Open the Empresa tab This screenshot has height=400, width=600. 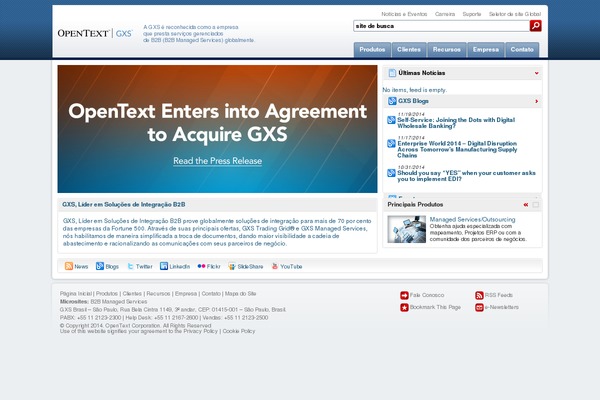(x=486, y=50)
